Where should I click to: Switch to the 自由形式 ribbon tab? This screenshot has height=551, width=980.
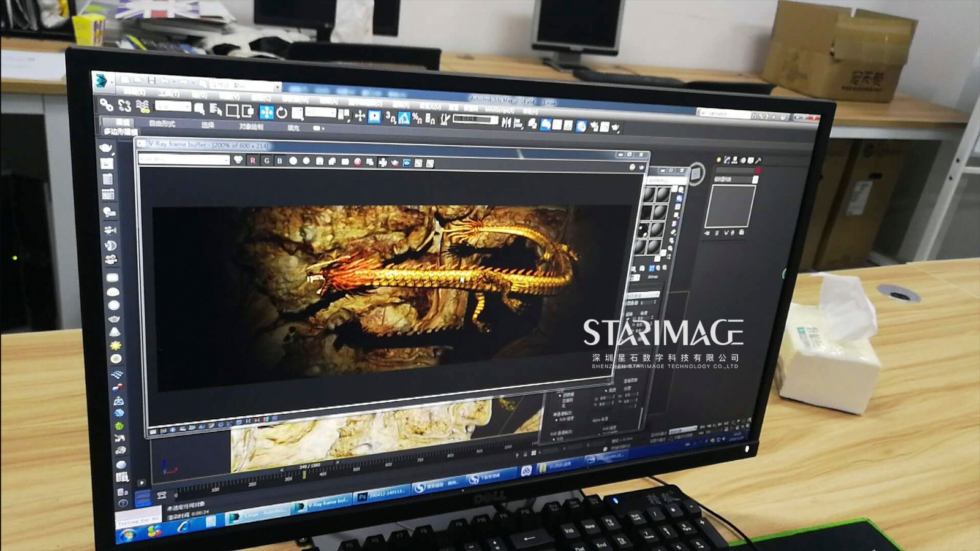[x=162, y=124]
